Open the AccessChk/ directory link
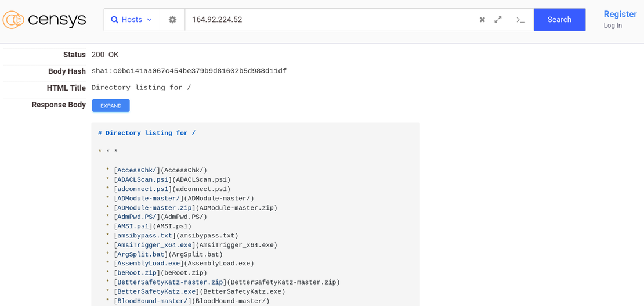 click(137, 171)
